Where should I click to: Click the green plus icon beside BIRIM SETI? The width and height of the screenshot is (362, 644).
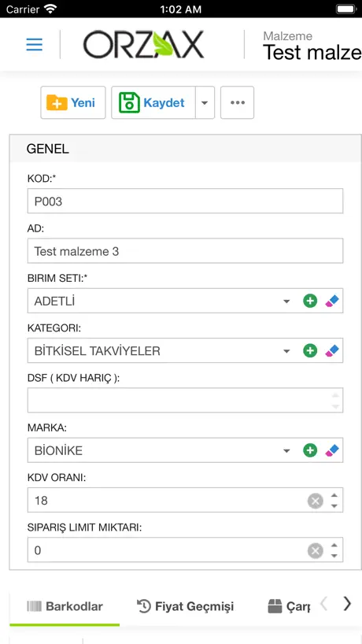click(310, 301)
